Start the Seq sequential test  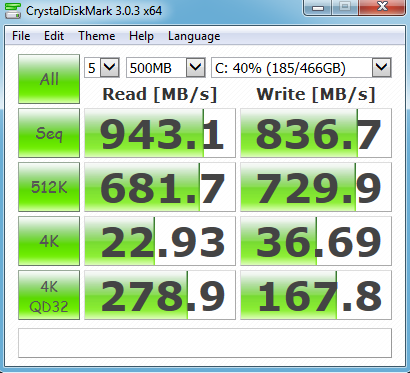(49, 133)
